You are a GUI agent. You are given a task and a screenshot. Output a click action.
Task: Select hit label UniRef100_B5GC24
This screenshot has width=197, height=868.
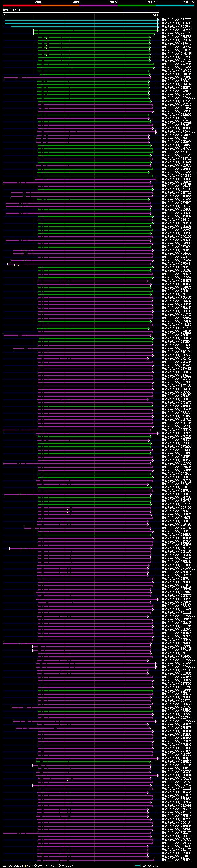click(177, 81)
